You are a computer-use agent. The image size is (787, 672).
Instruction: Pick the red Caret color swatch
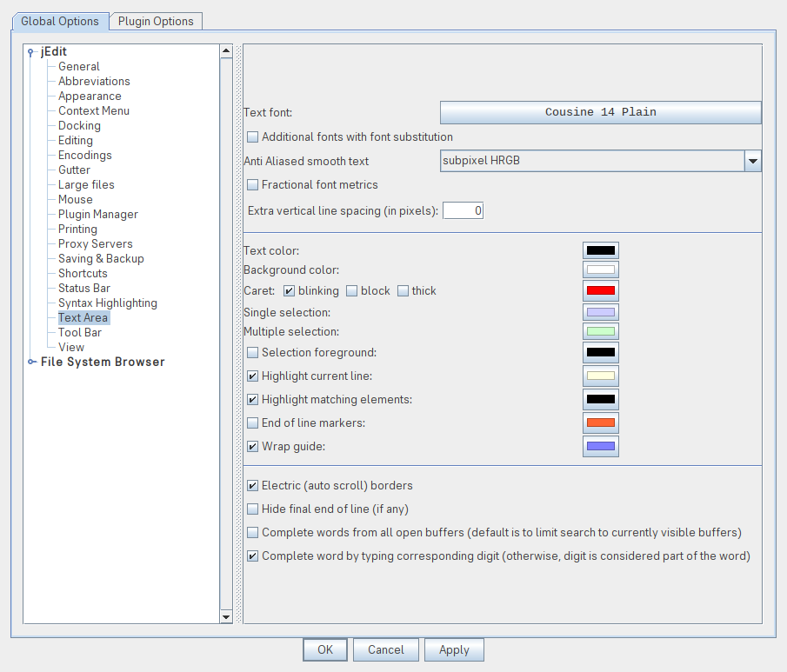(x=600, y=290)
